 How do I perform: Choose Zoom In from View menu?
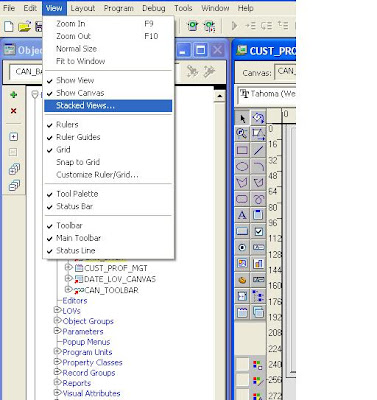coord(108,24)
